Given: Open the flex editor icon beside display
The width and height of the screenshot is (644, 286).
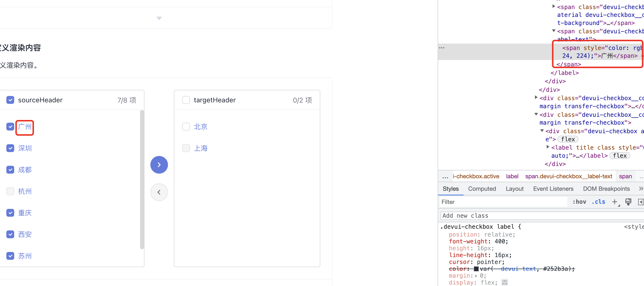Looking at the screenshot, I should [x=504, y=282].
